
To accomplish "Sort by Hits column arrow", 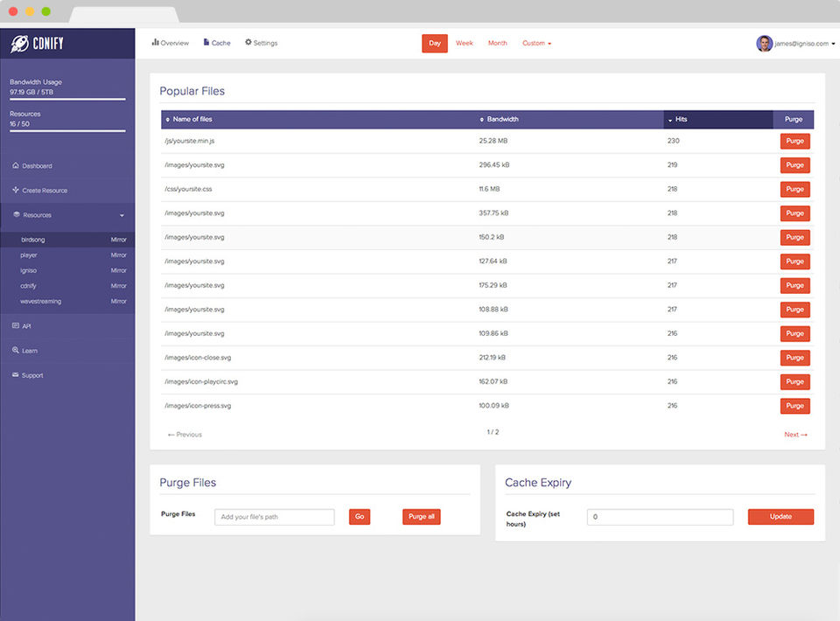I will click(670, 120).
